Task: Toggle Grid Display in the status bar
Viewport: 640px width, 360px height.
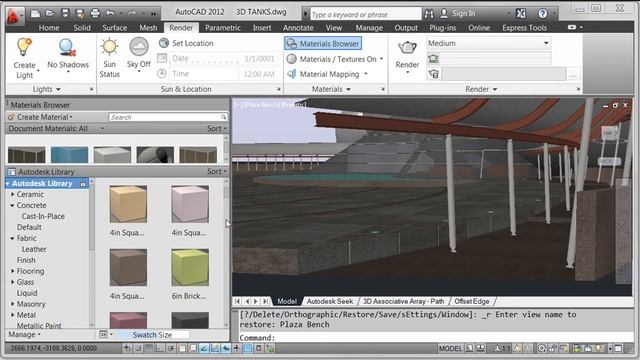Action: 149,348
